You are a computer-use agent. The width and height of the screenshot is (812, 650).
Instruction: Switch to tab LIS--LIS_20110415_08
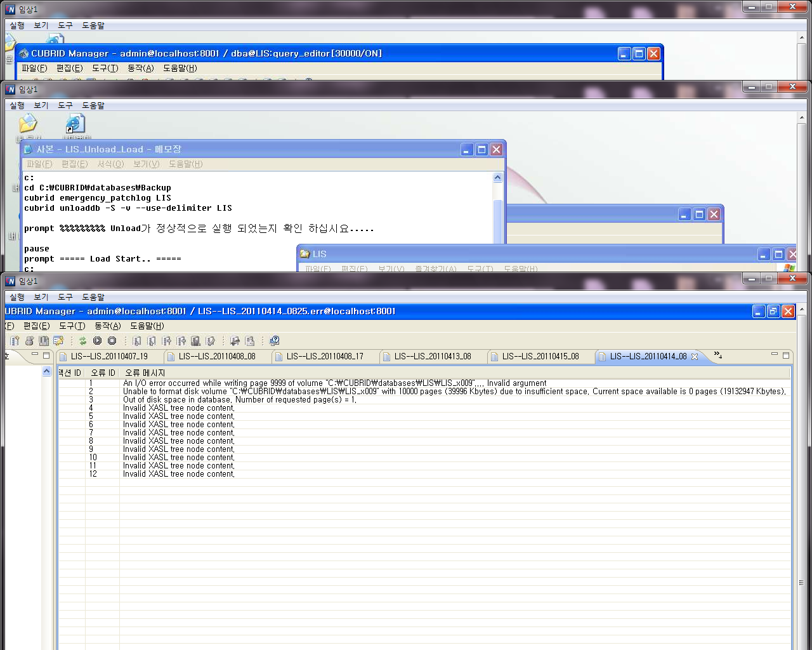(x=540, y=357)
